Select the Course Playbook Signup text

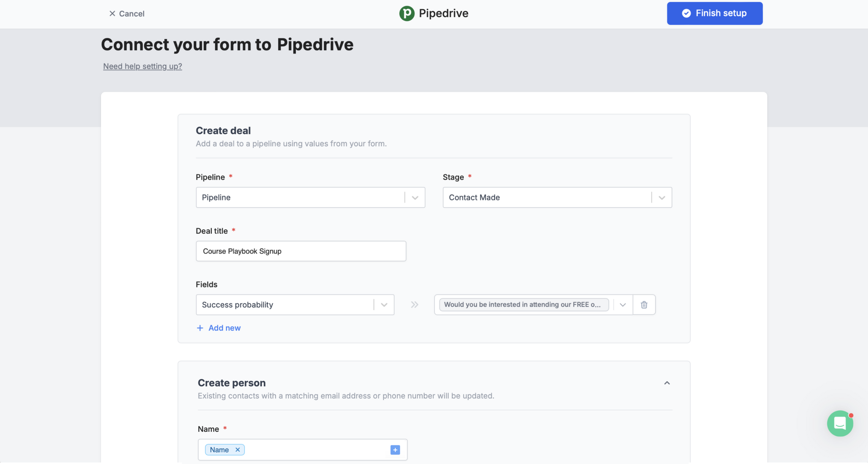click(242, 251)
